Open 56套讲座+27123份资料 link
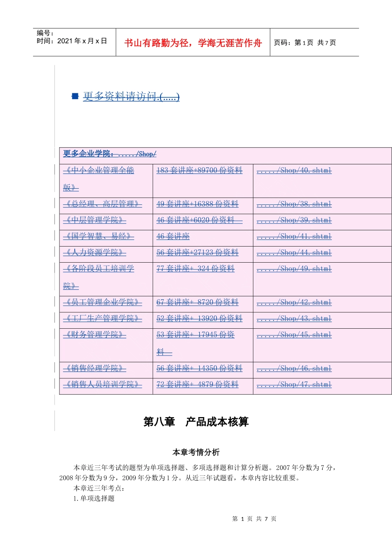 click(x=198, y=252)
